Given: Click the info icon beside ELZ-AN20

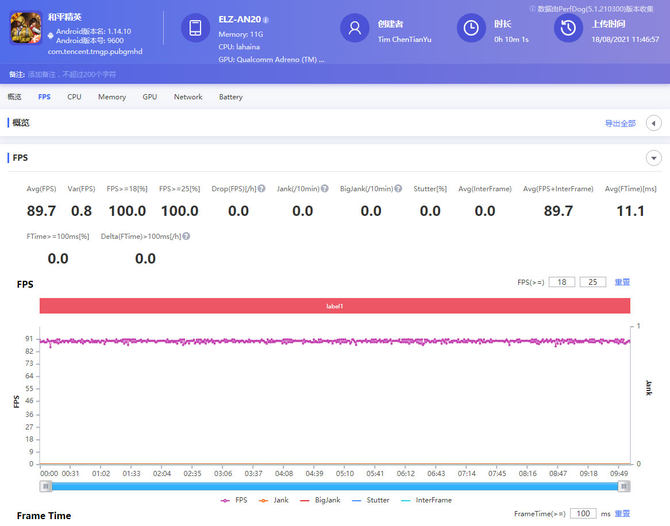Looking at the screenshot, I should click(x=266, y=20).
